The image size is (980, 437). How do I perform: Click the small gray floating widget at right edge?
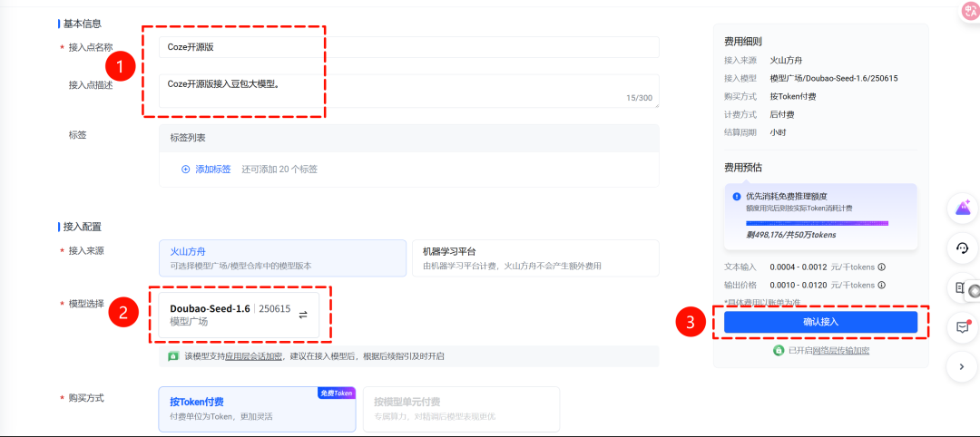[x=974, y=291]
